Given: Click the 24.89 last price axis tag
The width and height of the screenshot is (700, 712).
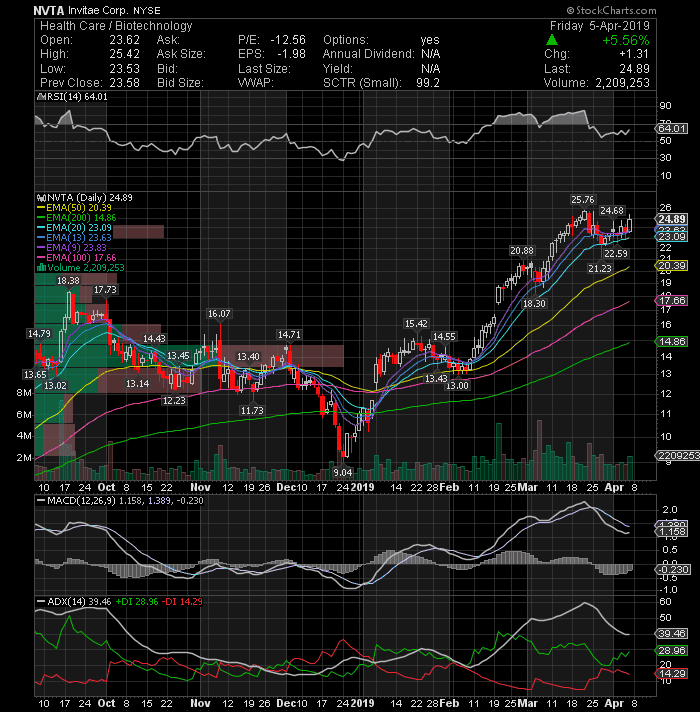Looking at the screenshot, I should [672, 219].
